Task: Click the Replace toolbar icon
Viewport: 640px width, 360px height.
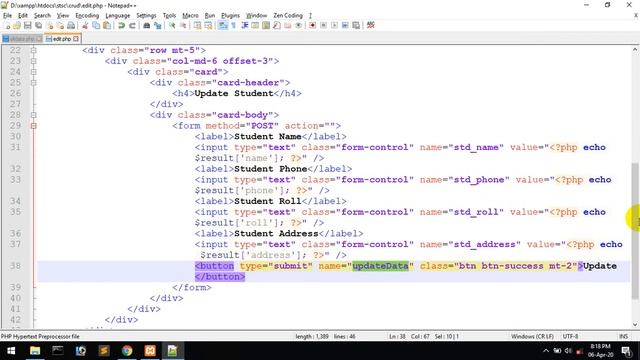Action: point(158,25)
